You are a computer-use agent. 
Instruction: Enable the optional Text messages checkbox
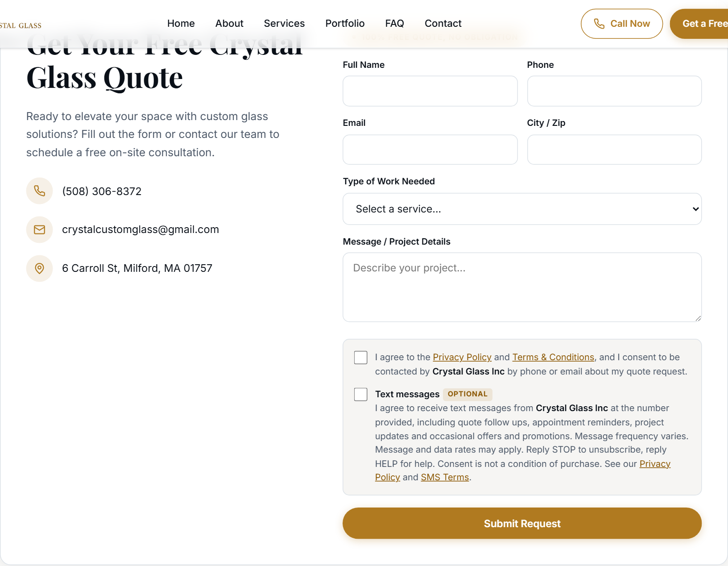360,394
